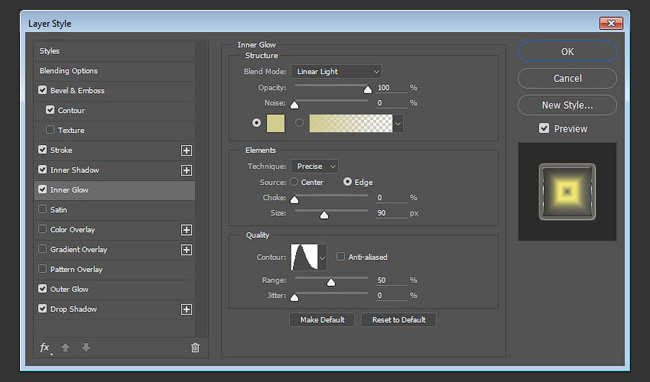Screen dimensions: 650x382
Task: Uncheck Bevel & Emboss effect
Action: pos(42,90)
